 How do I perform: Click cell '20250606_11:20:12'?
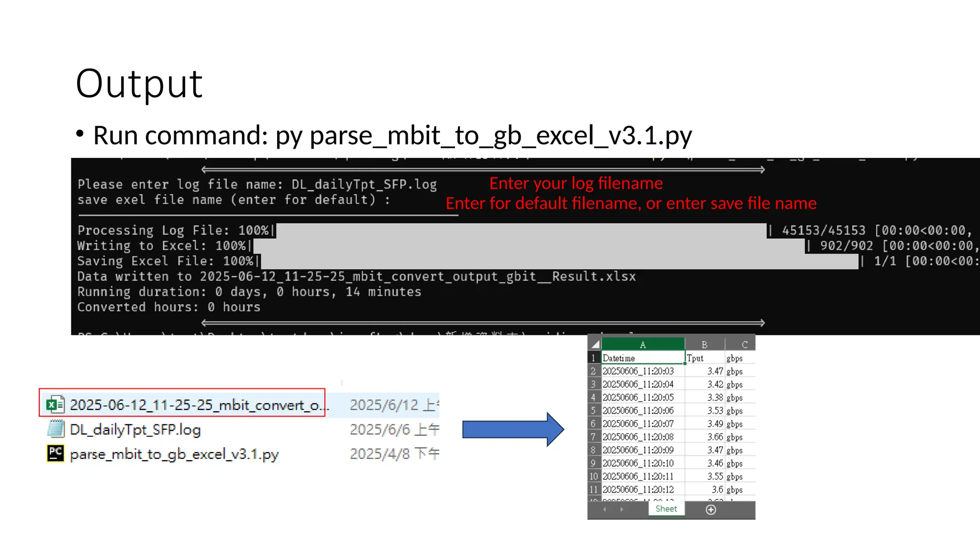pyautogui.click(x=643, y=489)
